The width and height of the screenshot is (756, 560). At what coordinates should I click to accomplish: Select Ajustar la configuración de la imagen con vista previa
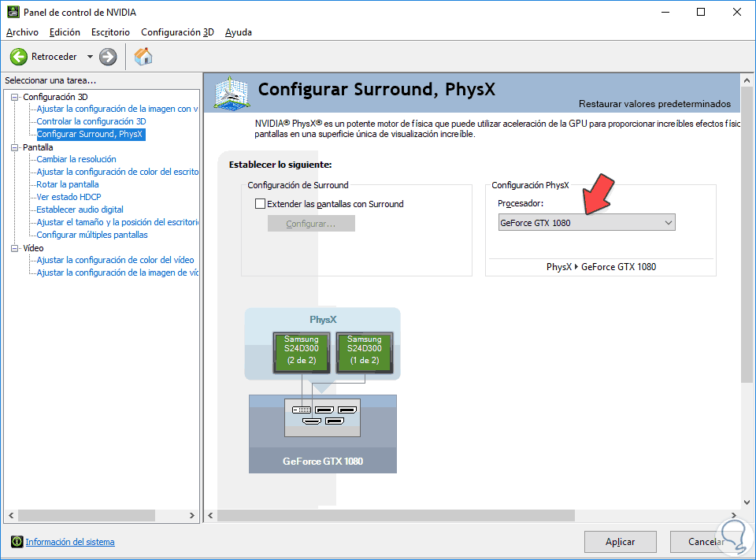[x=117, y=109]
